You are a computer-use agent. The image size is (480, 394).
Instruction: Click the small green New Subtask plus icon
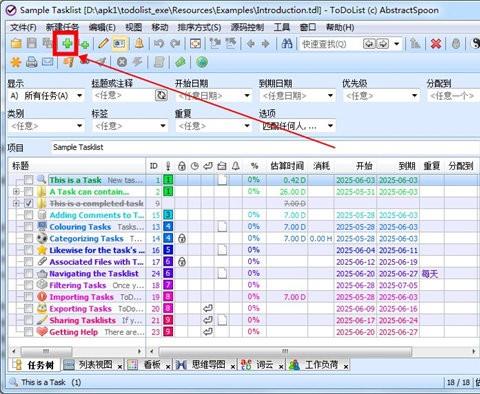(x=85, y=45)
